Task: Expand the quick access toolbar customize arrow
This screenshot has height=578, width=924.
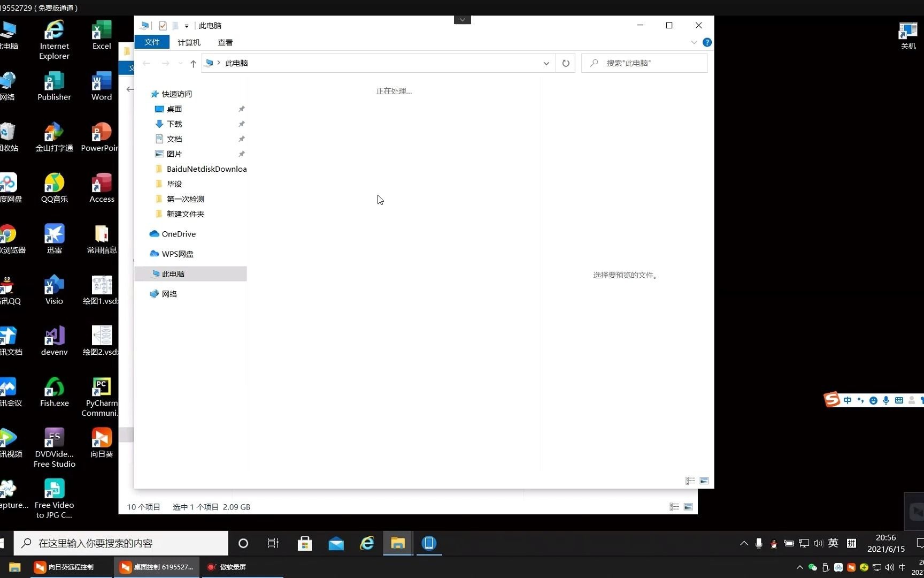Action: (186, 25)
